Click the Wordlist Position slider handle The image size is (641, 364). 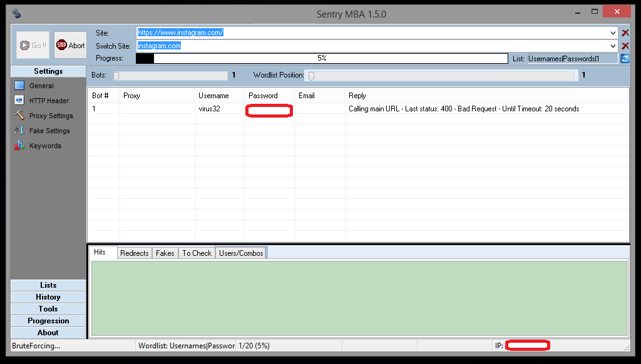pyautogui.click(x=312, y=76)
